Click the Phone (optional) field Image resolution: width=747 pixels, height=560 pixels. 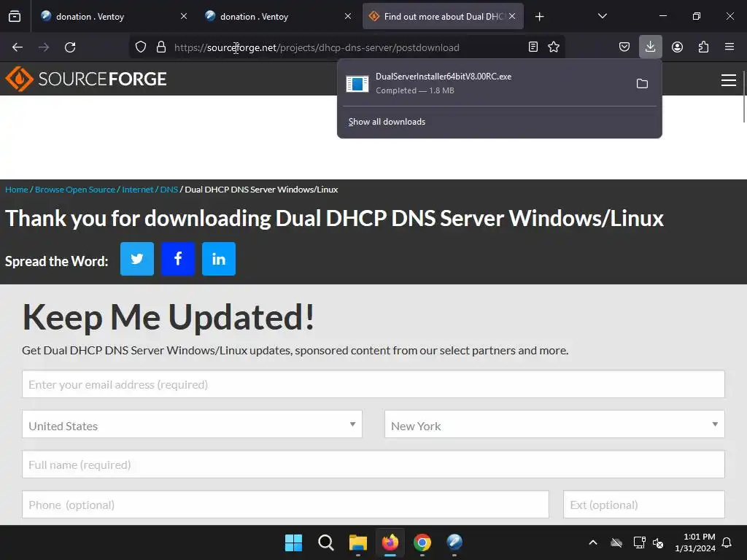(285, 505)
